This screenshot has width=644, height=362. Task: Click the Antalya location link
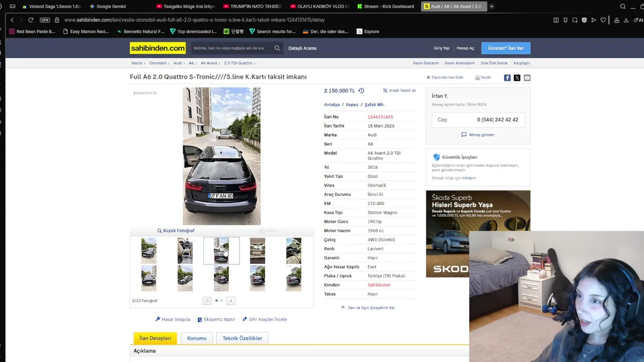point(332,105)
